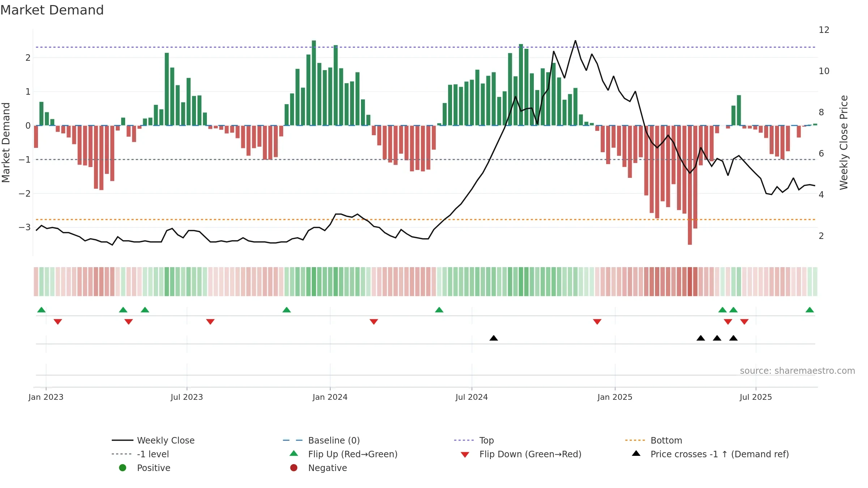Click the −1 tick on left demand axis

pyautogui.click(x=25, y=159)
